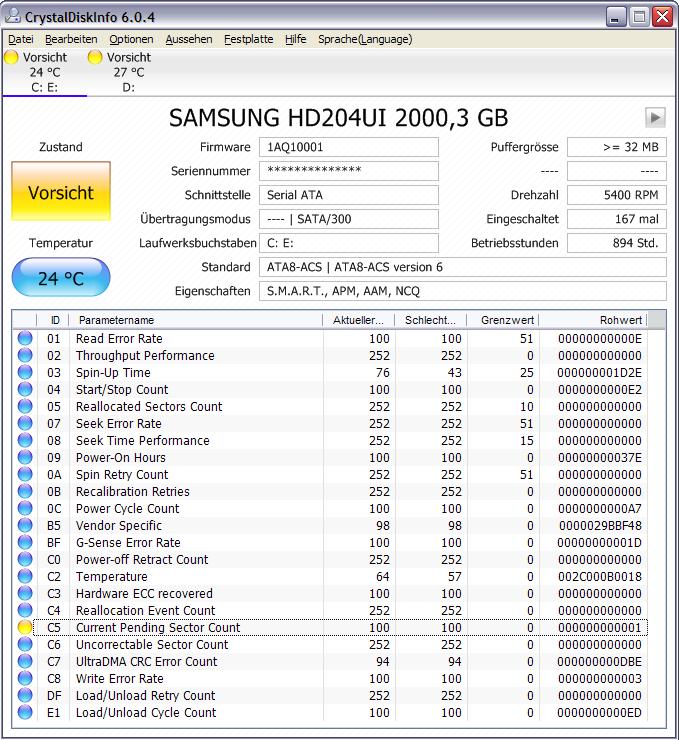Click the blue status icon for Seek Time Performance

pyautogui.click(x=25, y=440)
